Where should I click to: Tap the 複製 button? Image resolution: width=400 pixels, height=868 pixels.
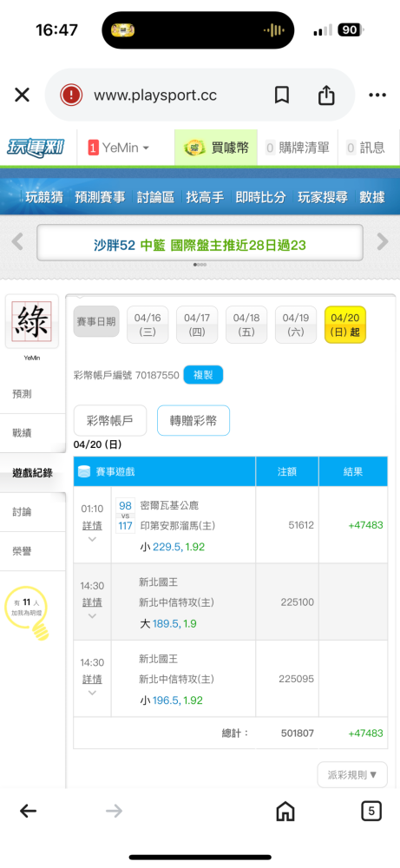(x=203, y=375)
